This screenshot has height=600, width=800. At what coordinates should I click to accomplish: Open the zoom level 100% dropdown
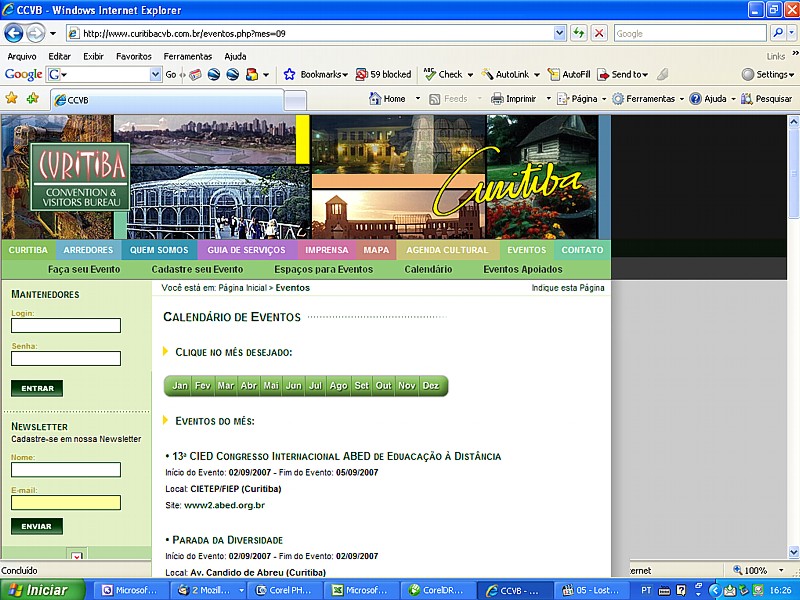[779, 571]
